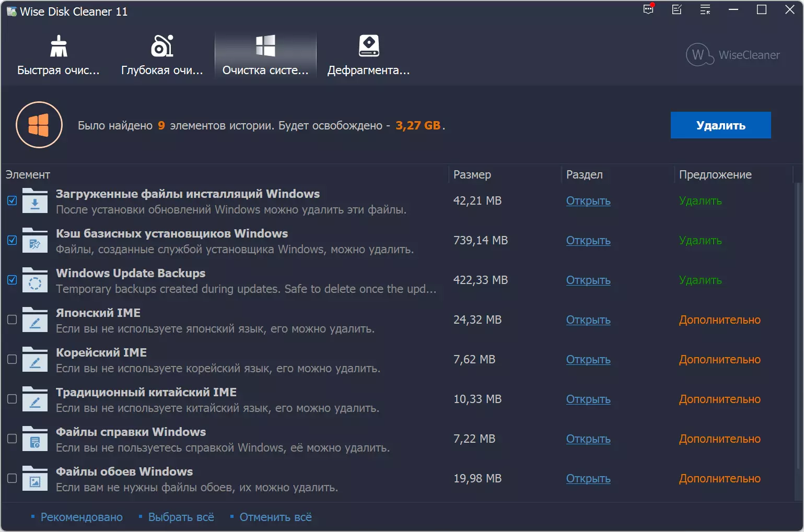Click Дополнительно for Японский IME row

[720, 320]
